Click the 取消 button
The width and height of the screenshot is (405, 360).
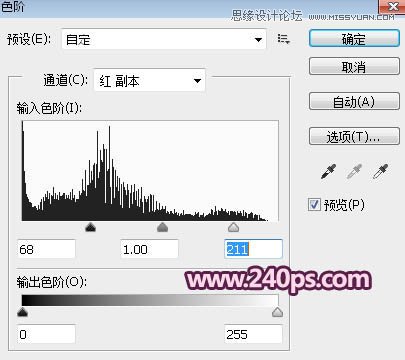354,66
